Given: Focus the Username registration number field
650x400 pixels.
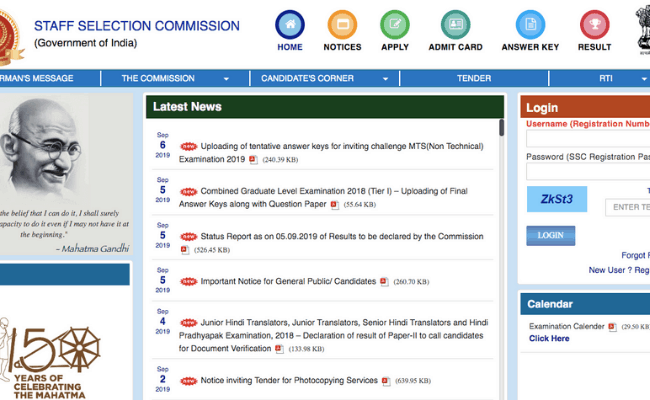Looking at the screenshot, I should click(588, 140).
